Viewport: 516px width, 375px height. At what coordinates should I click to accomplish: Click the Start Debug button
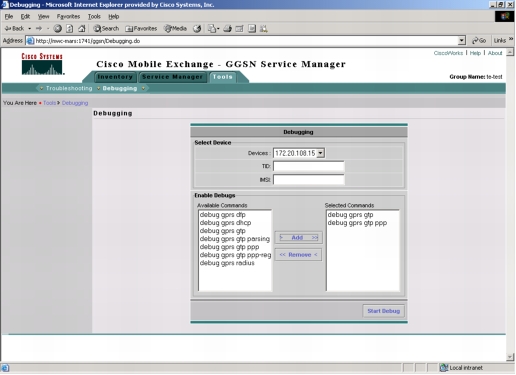tap(384, 311)
